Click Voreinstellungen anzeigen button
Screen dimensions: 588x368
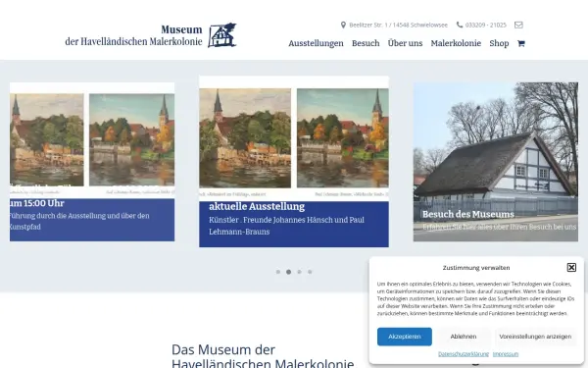coord(535,337)
